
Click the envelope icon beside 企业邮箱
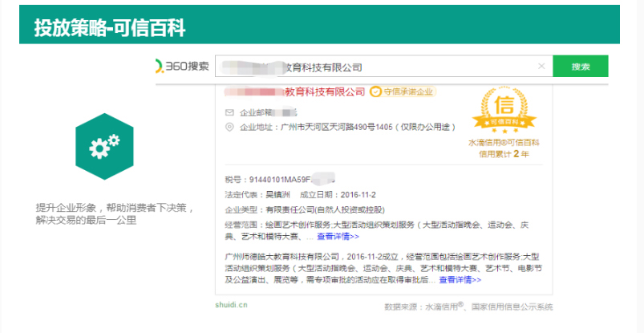[x=229, y=112]
